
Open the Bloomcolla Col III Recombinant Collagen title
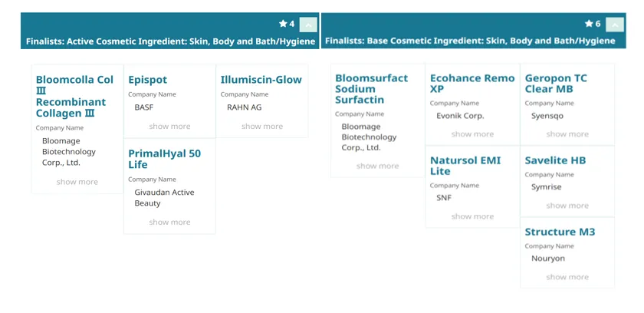click(x=74, y=96)
